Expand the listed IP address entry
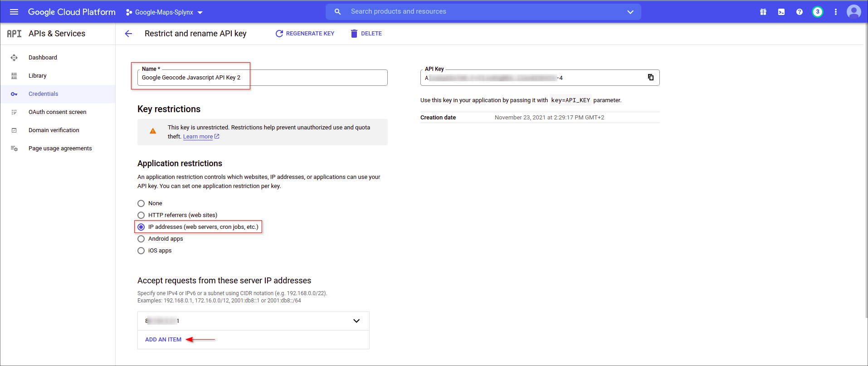The height and width of the screenshot is (366, 868). (356, 321)
